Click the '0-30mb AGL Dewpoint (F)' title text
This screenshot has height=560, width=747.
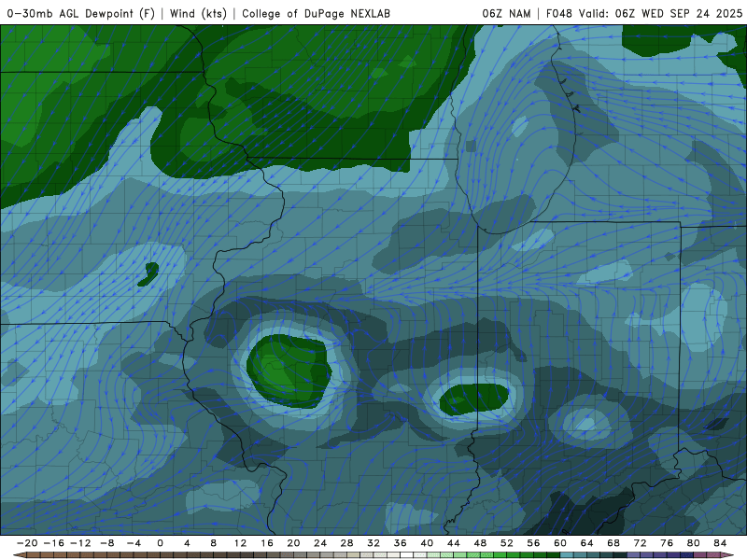point(81,13)
